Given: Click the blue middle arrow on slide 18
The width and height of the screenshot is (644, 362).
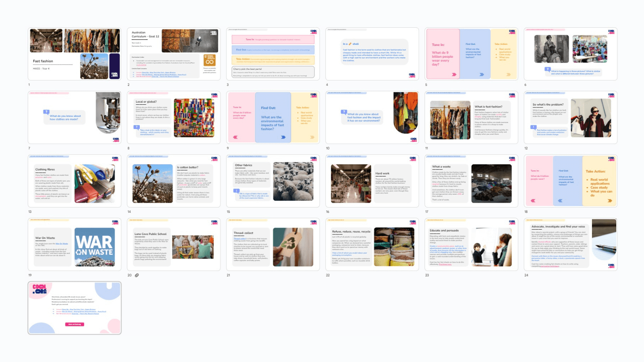Looking at the screenshot, I should click(560, 201).
